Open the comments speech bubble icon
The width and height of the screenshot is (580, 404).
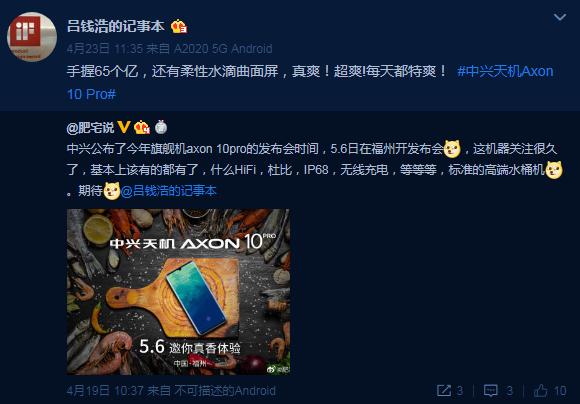click(x=491, y=390)
